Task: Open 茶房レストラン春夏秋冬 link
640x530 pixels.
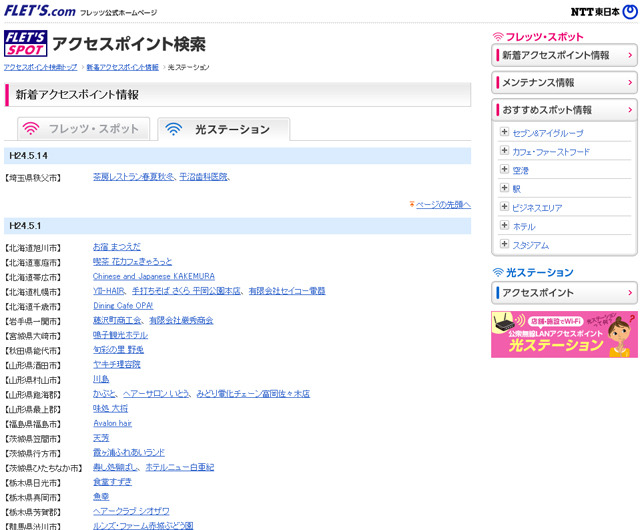Action: tap(133, 177)
